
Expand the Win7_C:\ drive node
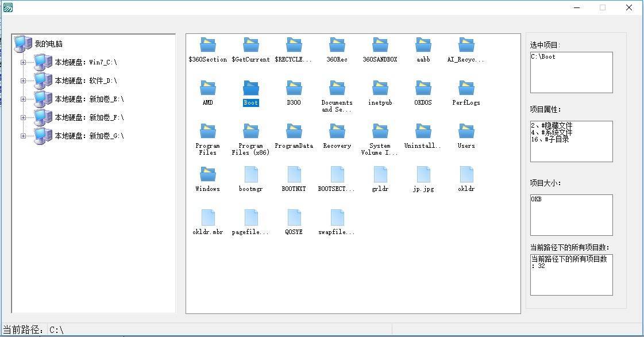pos(23,62)
